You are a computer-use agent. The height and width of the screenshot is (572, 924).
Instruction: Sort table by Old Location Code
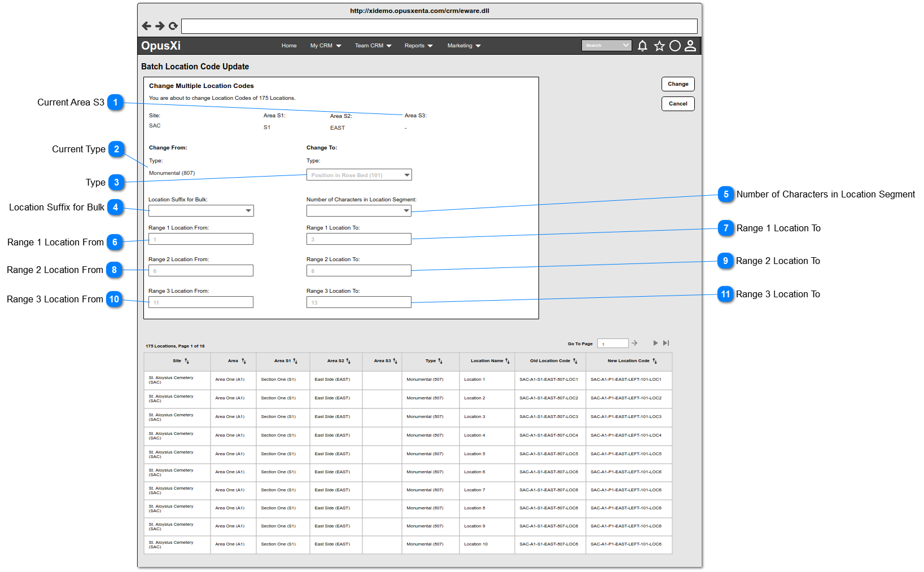coord(575,361)
